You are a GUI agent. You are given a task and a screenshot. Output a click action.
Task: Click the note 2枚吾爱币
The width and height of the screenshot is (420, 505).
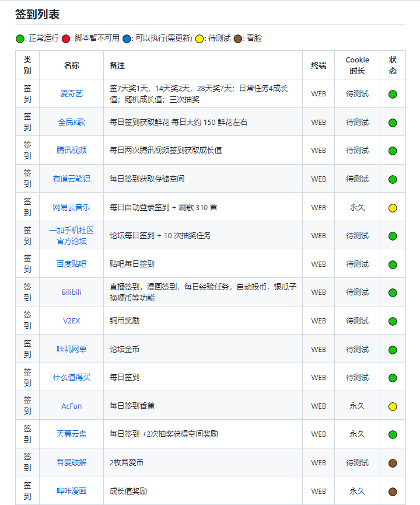[x=127, y=462]
